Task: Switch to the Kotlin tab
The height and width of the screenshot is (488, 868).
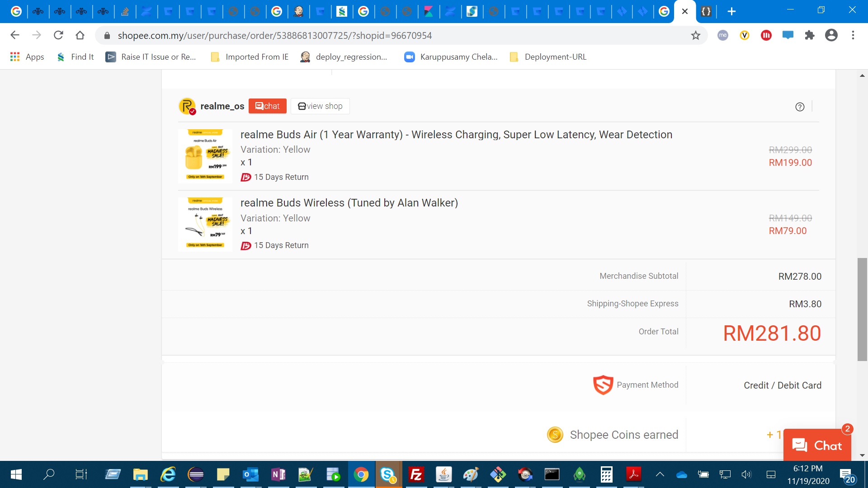Action: coord(429,11)
